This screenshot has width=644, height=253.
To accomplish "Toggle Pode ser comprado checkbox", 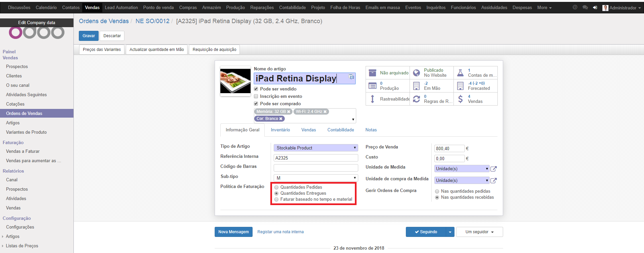I will click(256, 104).
